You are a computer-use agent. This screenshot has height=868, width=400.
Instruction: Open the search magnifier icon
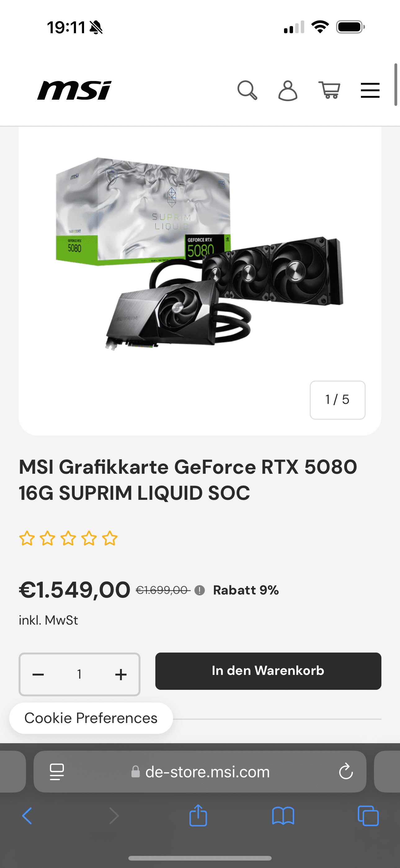click(247, 90)
